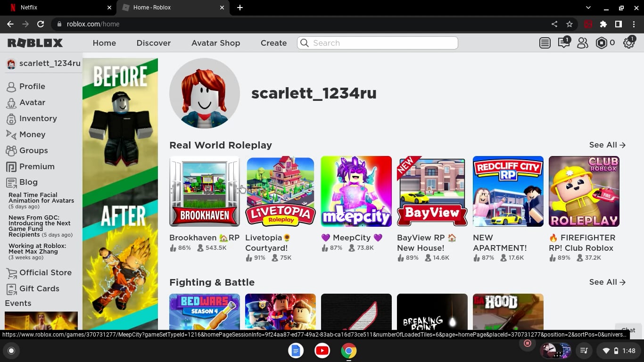Open the BayView RP game tile
Screen dimensions: 644x362
pyautogui.click(x=432, y=191)
